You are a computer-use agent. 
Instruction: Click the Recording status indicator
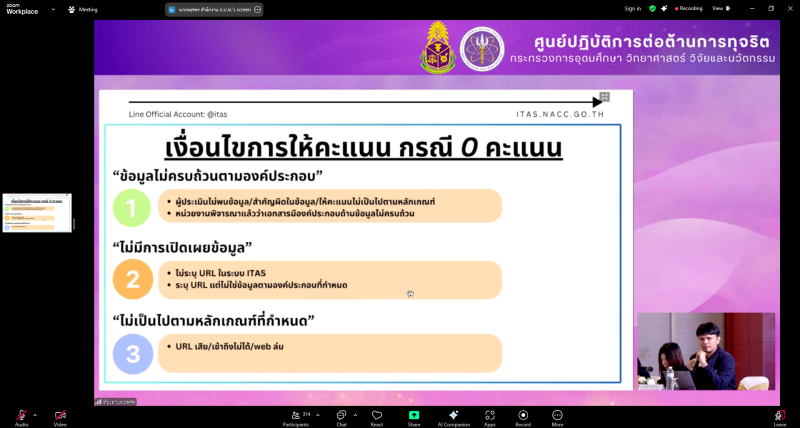[x=686, y=8]
